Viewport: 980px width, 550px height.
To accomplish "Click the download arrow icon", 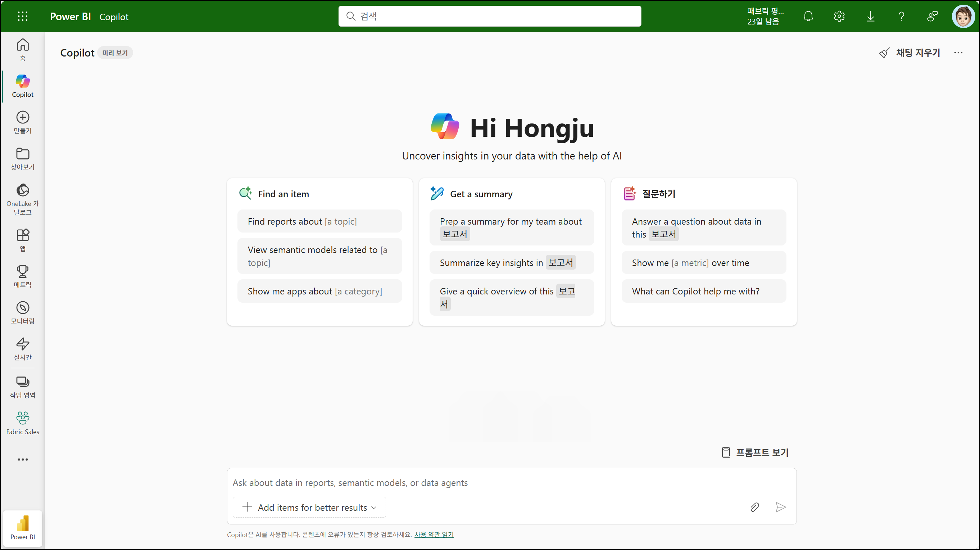I will click(x=870, y=16).
